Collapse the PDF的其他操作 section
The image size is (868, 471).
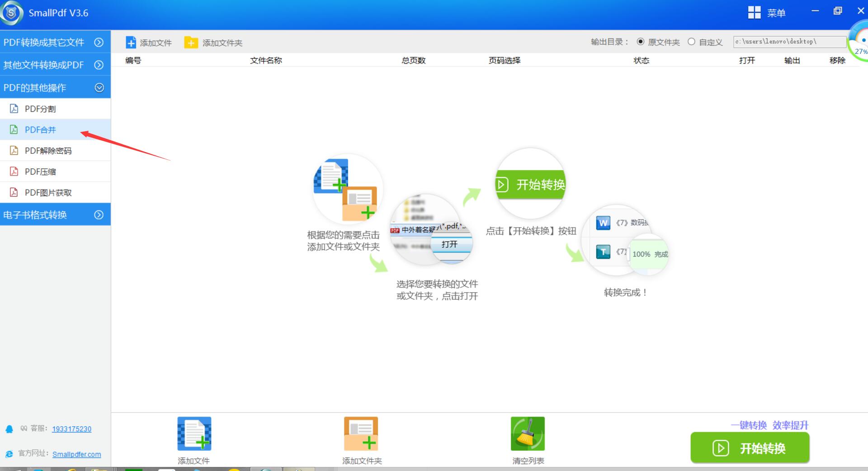point(55,87)
